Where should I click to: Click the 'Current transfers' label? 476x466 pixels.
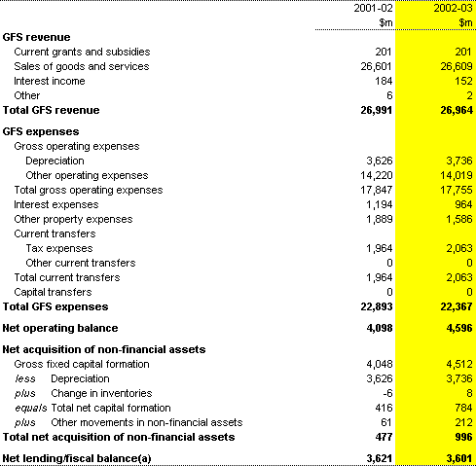[x=55, y=233]
